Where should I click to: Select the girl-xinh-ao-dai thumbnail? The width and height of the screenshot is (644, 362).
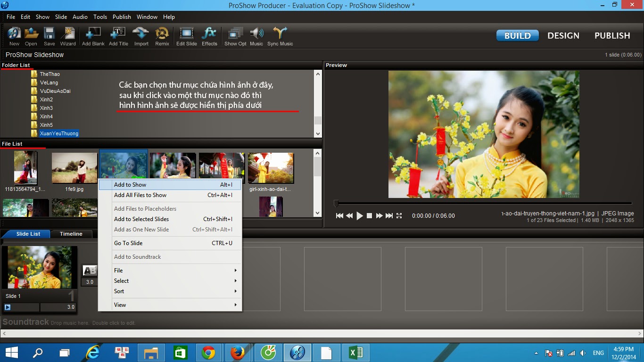(271, 168)
